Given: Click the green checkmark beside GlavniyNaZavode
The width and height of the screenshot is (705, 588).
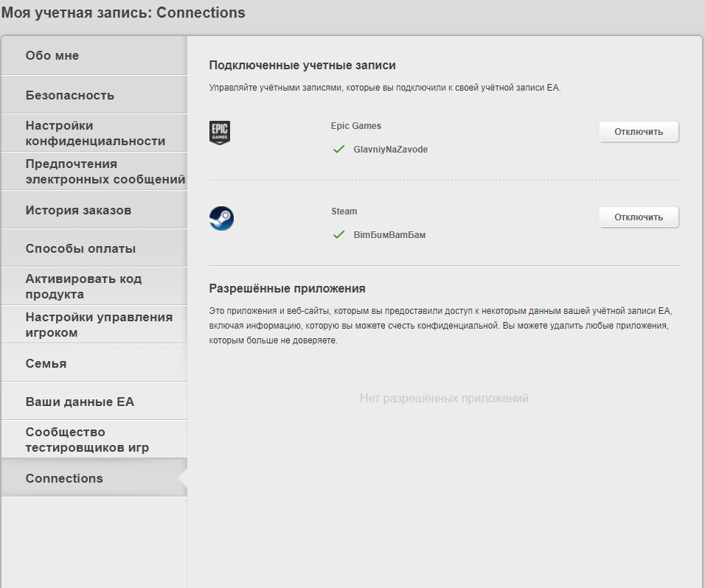Looking at the screenshot, I should click(x=338, y=149).
